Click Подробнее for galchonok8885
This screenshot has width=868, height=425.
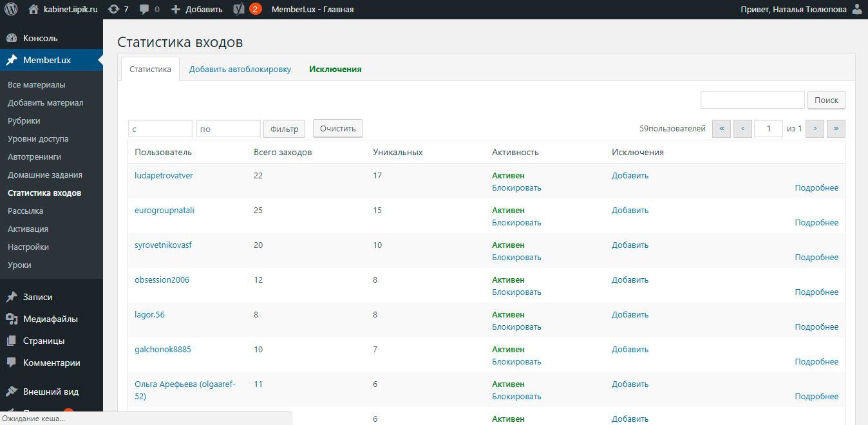pos(816,362)
